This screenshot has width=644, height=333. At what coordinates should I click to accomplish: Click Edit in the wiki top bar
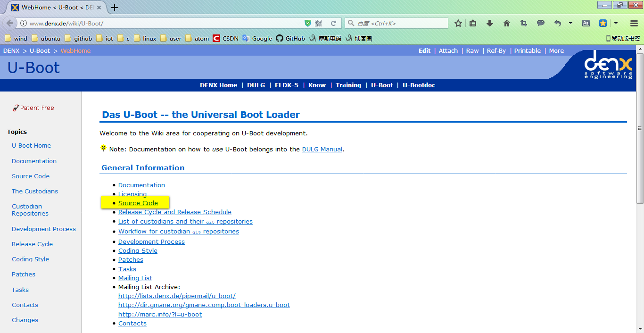point(424,50)
